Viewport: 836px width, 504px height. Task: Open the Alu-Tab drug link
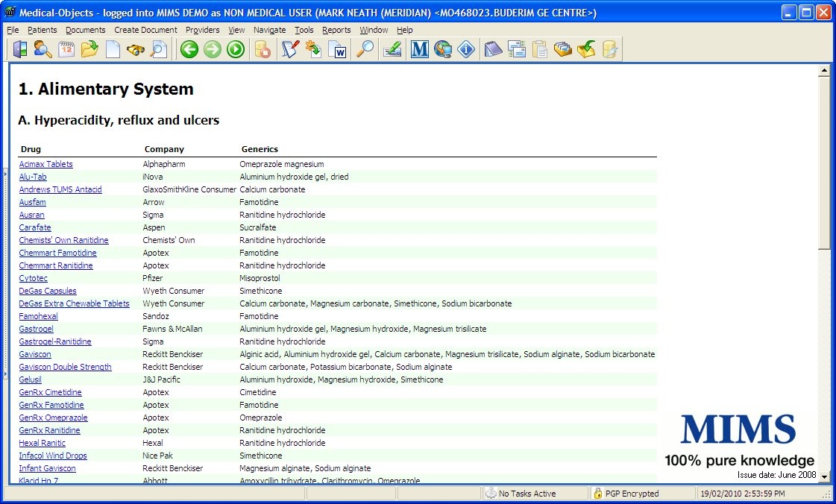pyautogui.click(x=33, y=177)
